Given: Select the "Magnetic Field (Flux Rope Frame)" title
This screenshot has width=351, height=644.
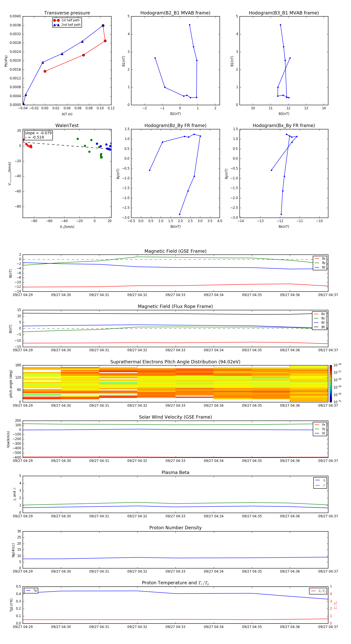Looking at the screenshot, I should click(175, 307).
